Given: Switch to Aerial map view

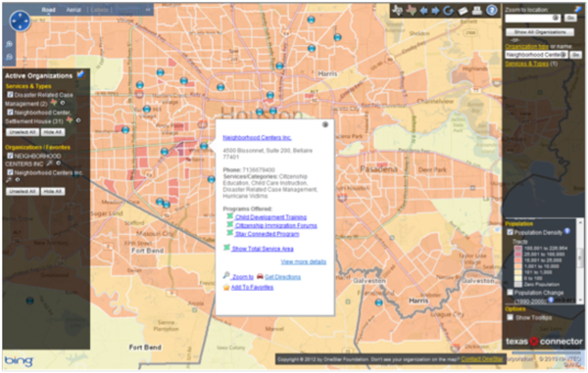Looking at the screenshot, I should click(73, 10).
